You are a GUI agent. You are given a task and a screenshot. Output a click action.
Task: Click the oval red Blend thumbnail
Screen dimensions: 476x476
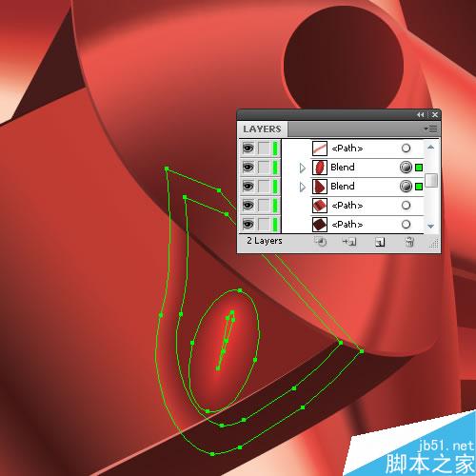[x=320, y=168]
